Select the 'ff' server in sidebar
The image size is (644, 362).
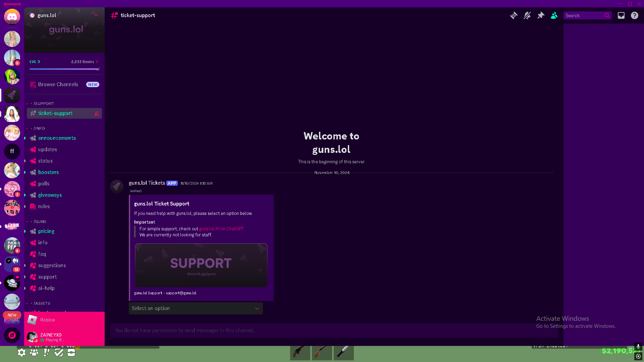coord(12,152)
